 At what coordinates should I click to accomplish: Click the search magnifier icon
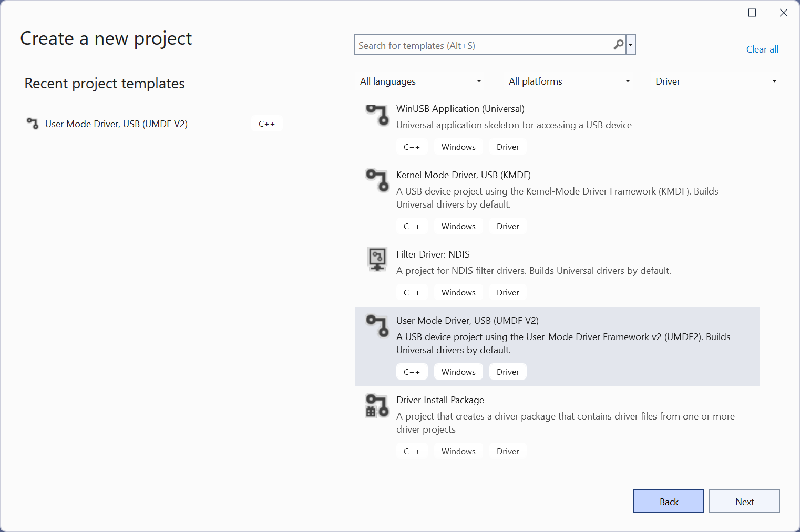(x=618, y=45)
